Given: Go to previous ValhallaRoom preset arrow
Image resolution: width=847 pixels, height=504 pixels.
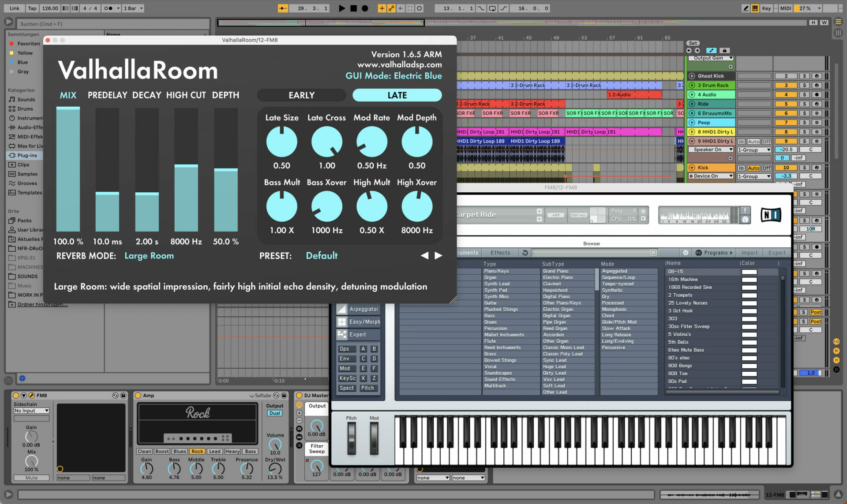Looking at the screenshot, I should pos(424,256).
